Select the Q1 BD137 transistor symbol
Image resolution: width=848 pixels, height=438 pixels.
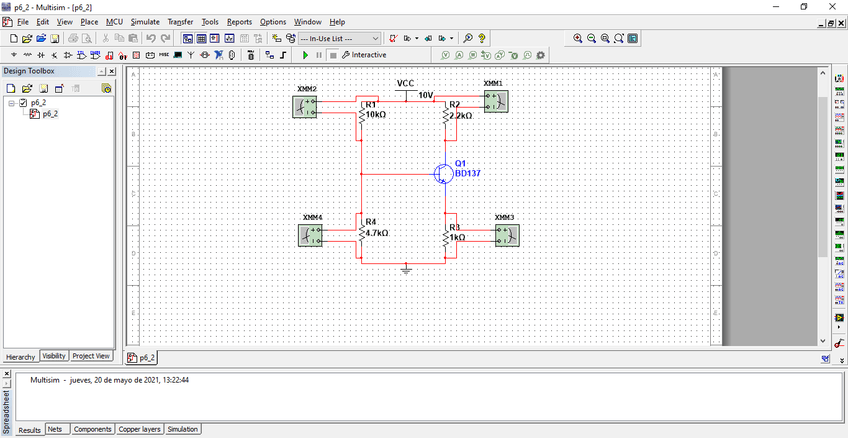pyautogui.click(x=443, y=173)
